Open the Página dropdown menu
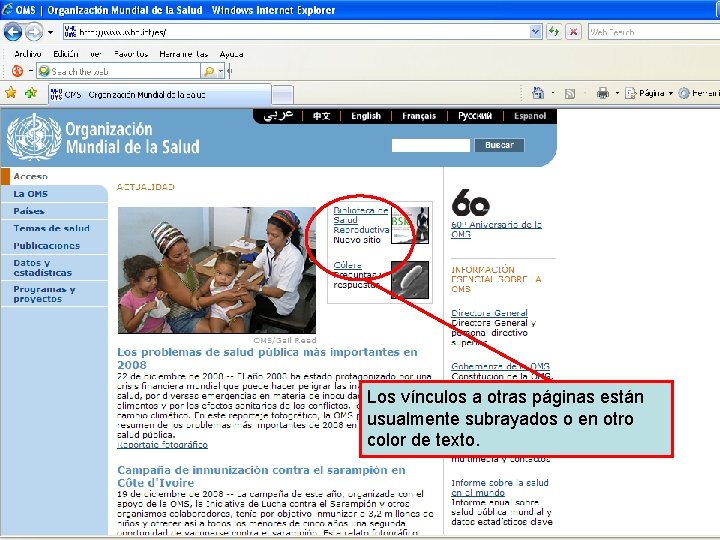 point(649,93)
